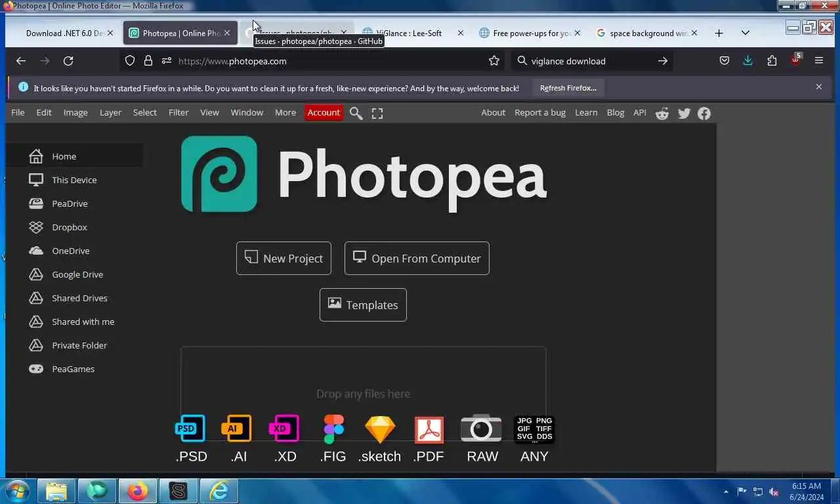This screenshot has width=840, height=504.
Task: Open Photopea Twitter page icon
Action: click(684, 113)
